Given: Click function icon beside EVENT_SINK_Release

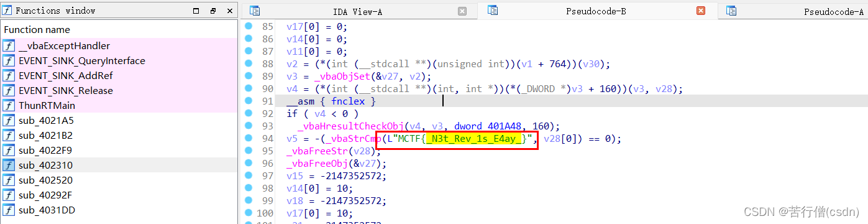Looking at the screenshot, I should [x=9, y=91].
